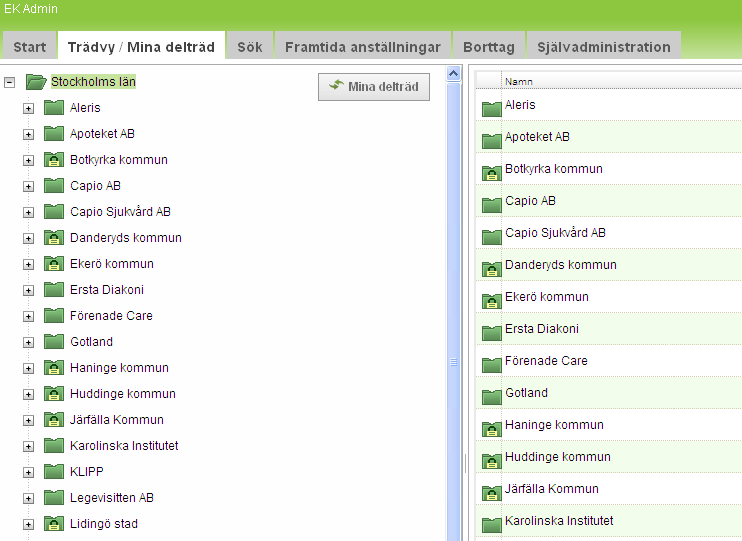Click the Namn column header
The image size is (742, 541).
(519, 81)
